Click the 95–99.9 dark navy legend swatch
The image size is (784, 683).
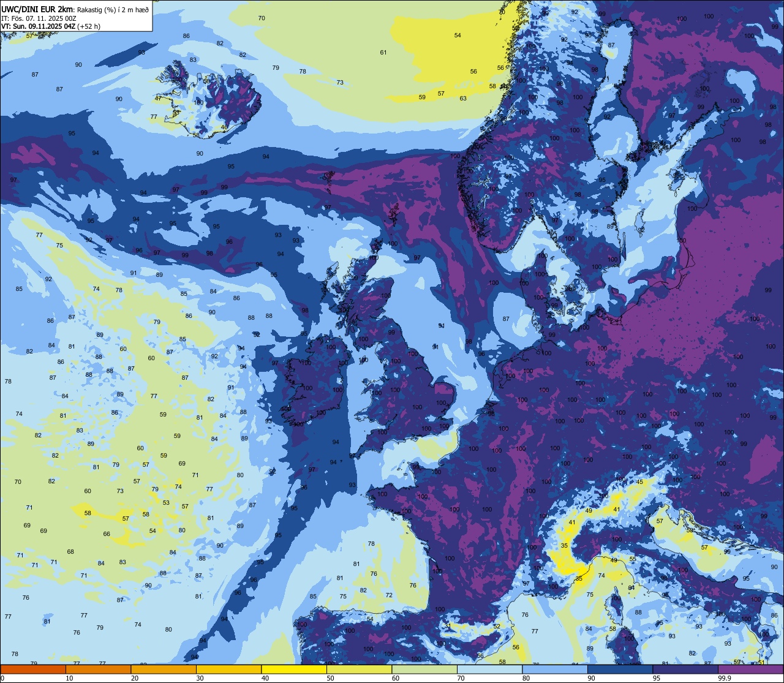tap(685, 669)
